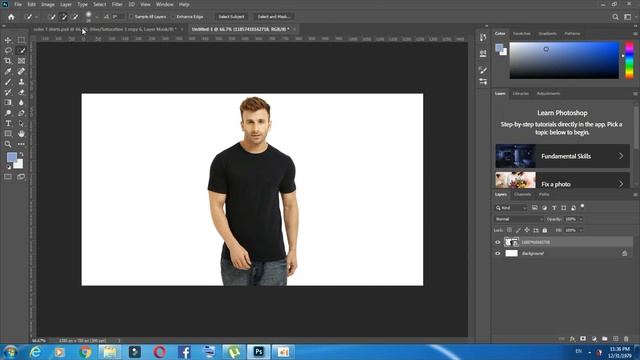Select the Path Selection tool
Viewport: 640px width, 360px height.
click(21, 123)
